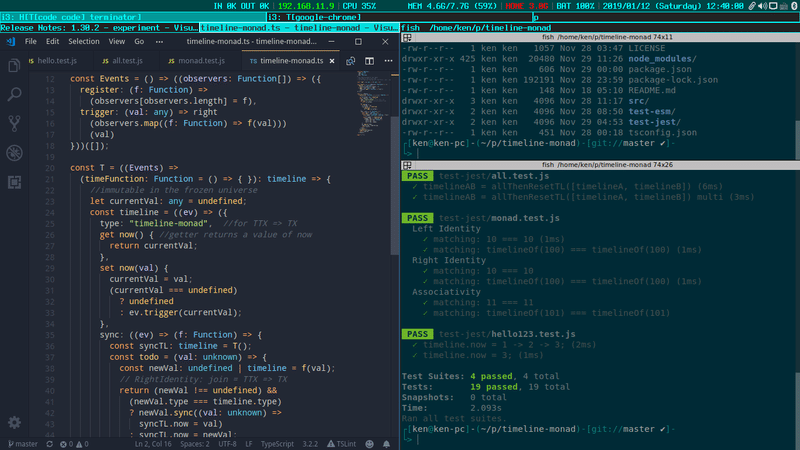The height and width of the screenshot is (450, 800).
Task: Open the Debug view in activity bar
Action: [14, 153]
